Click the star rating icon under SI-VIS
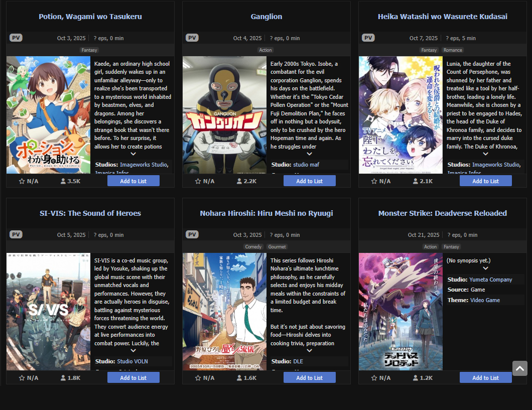 (22, 378)
